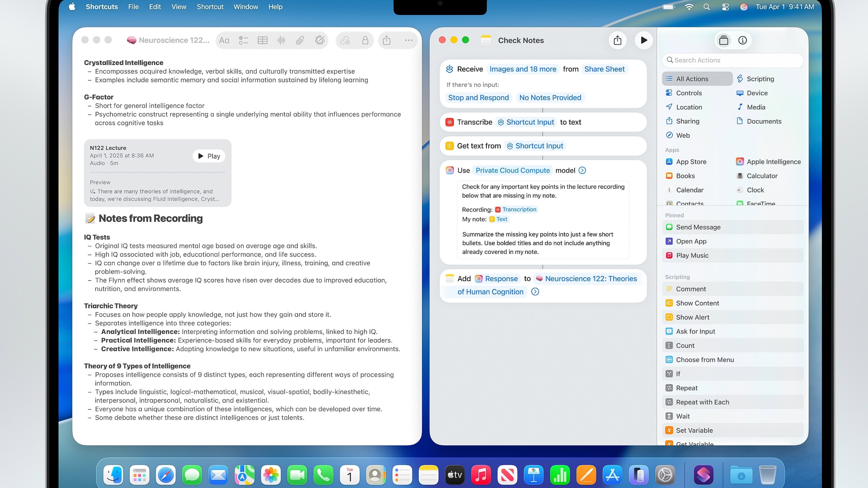Open the View menu
This screenshot has width=868, height=488.
(179, 7)
